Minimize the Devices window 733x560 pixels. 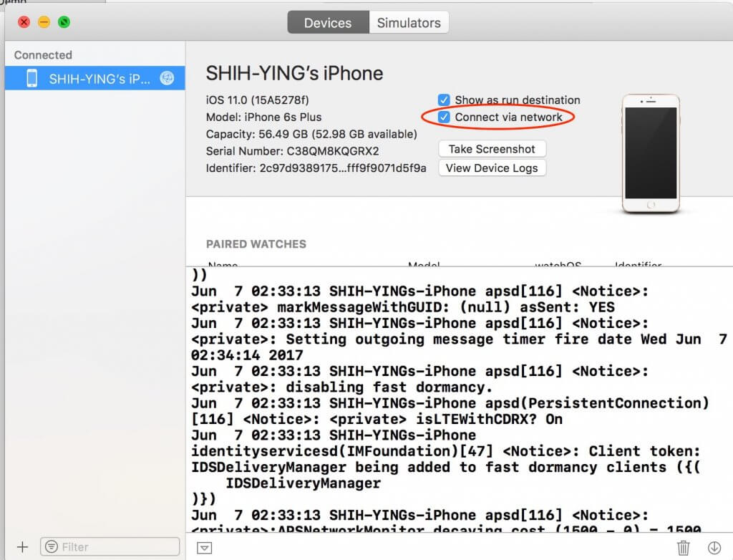pyautogui.click(x=44, y=22)
